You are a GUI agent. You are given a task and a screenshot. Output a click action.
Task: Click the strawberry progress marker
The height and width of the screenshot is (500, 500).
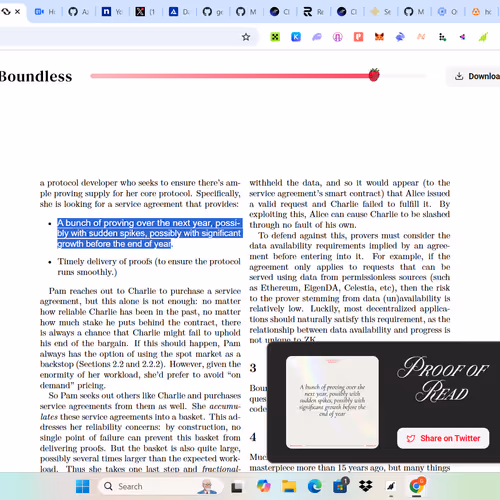(374, 75)
